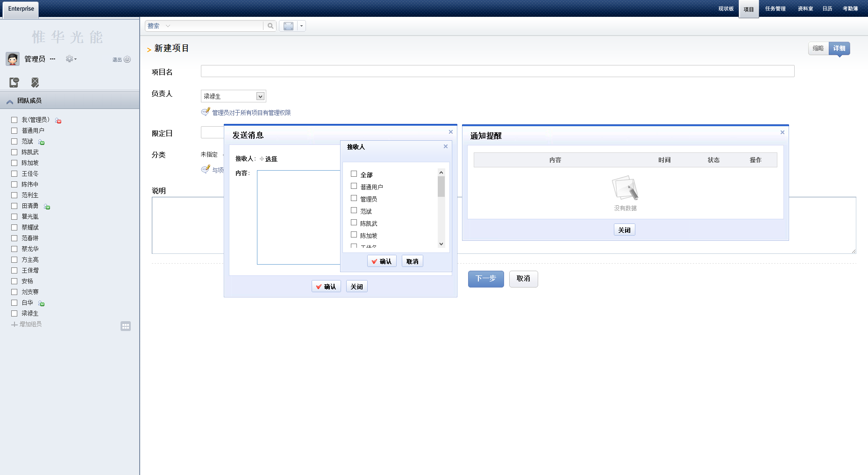Click 关闭 in the notification reminder dialog
Screen dimensions: 868x475
click(624, 230)
